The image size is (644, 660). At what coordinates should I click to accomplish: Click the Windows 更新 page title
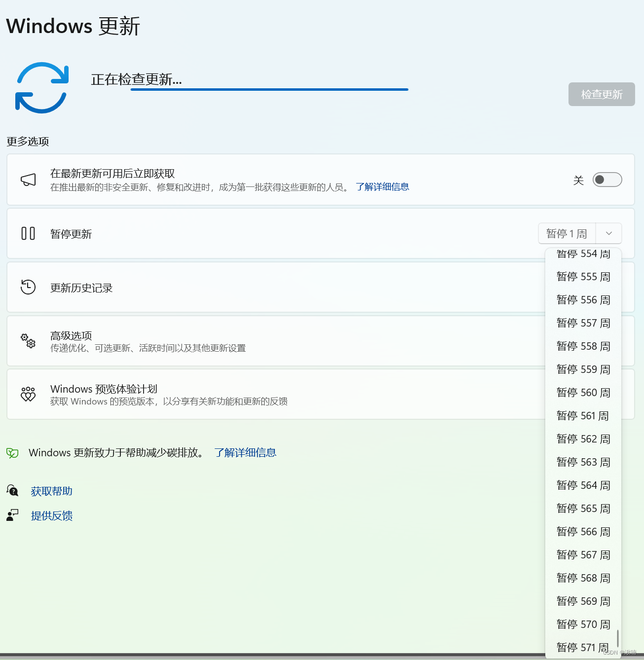pyautogui.click(x=73, y=26)
